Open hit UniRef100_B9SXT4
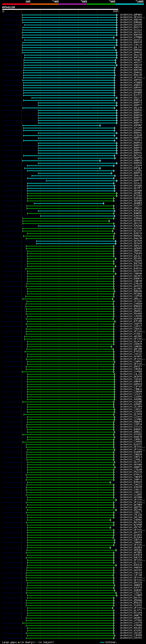The width and height of the screenshot is (146, 644). [x=131, y=27]
